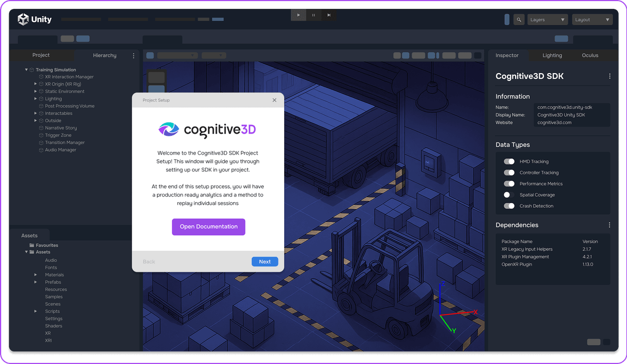The height and width of the screenshot is (364, 627).
Task: Open the Layout dropdown
Action: point(592,19)
